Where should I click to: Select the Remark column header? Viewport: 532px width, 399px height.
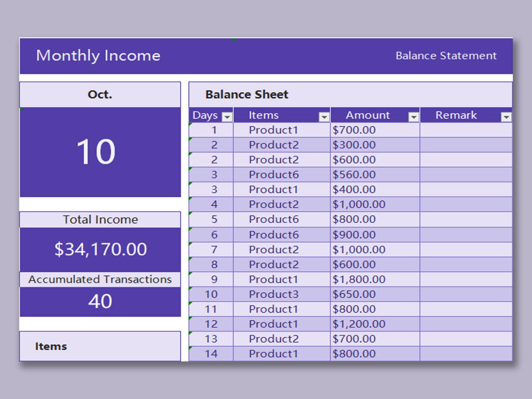(x=456, y=115)
